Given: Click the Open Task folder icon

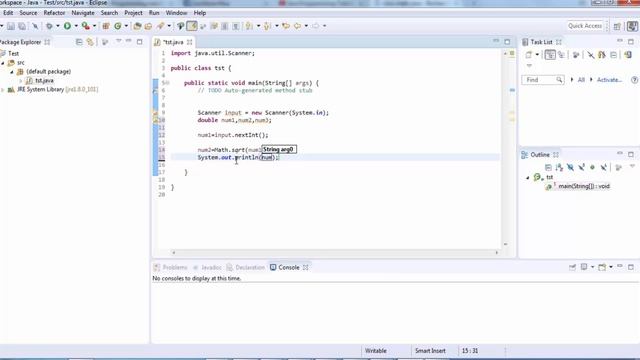Looking at the screenshot, I should [x=148, y=26].
